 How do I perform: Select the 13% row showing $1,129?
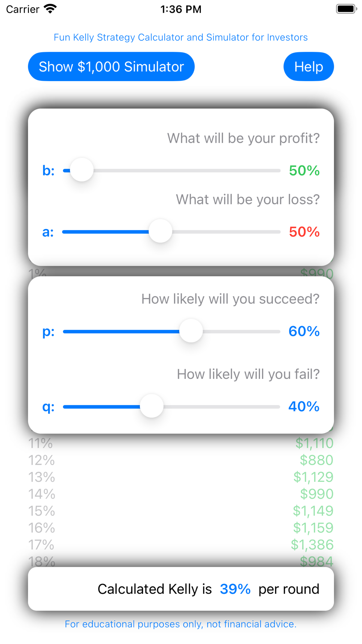coord(181,477)
